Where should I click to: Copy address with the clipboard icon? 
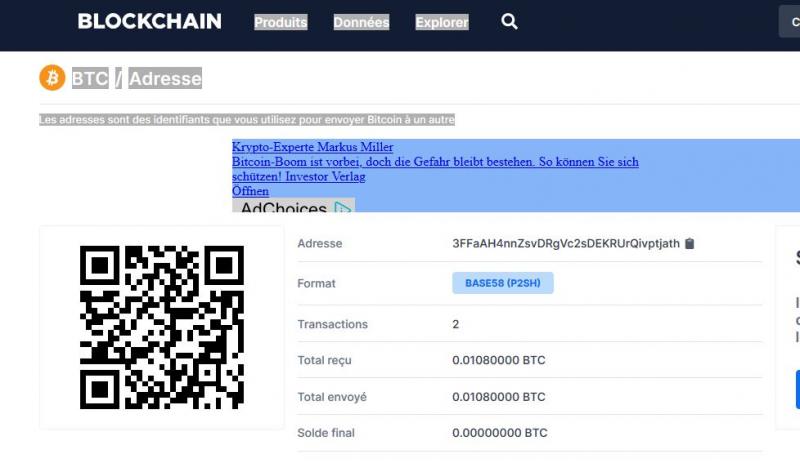tap(689, 243)
